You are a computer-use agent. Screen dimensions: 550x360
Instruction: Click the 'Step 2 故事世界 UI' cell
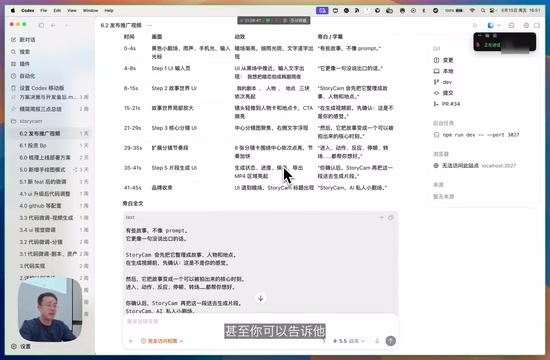pos(174,88)
